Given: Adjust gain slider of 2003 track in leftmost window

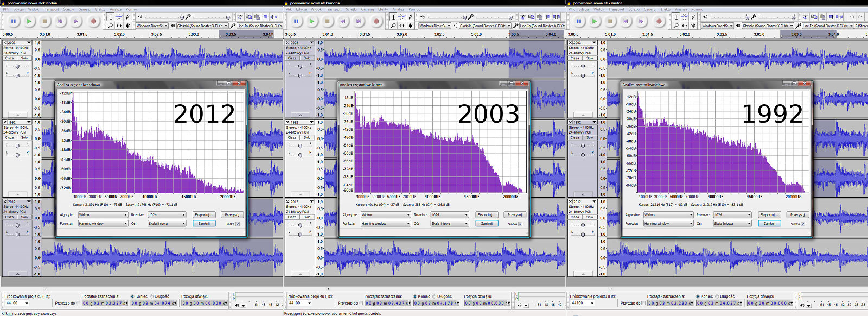Looking at the screenshot, I should [17, 66].
